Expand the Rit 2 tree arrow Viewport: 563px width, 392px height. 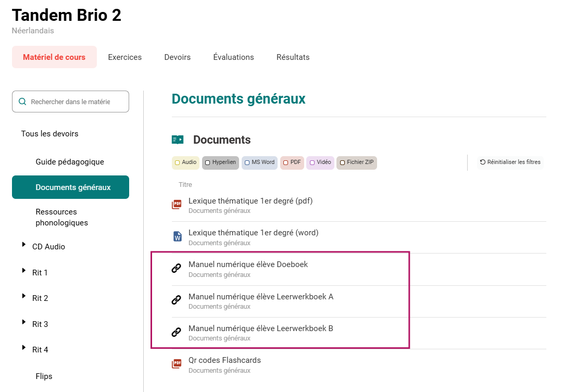[x=24, y=296]
